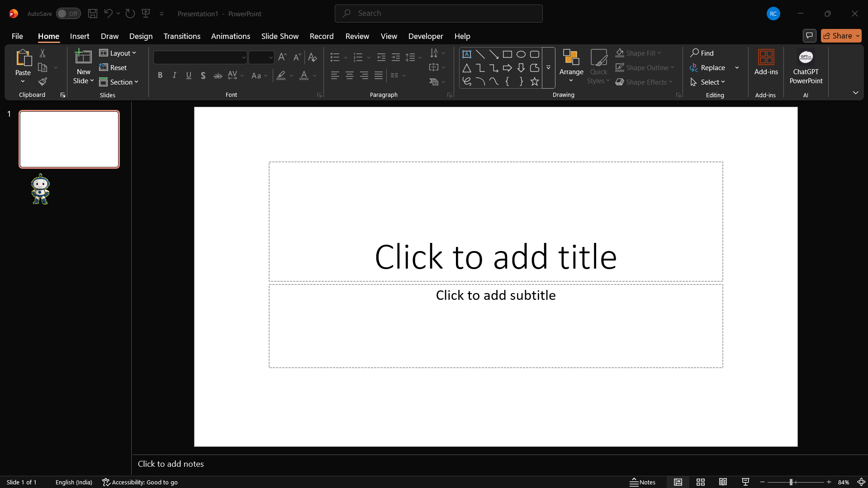Screen dimensions: 868x488
Task: Open the font size combo box
Action: (x=261, y=57)
